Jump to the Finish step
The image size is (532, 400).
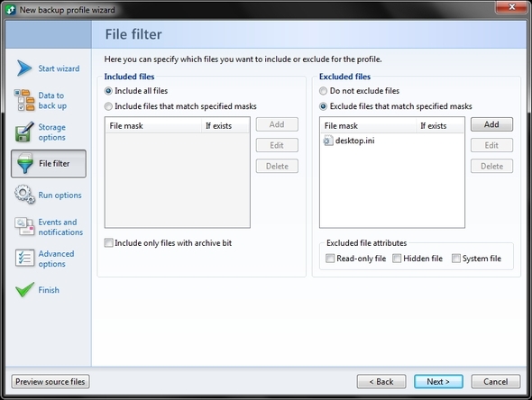click(49, 290)
